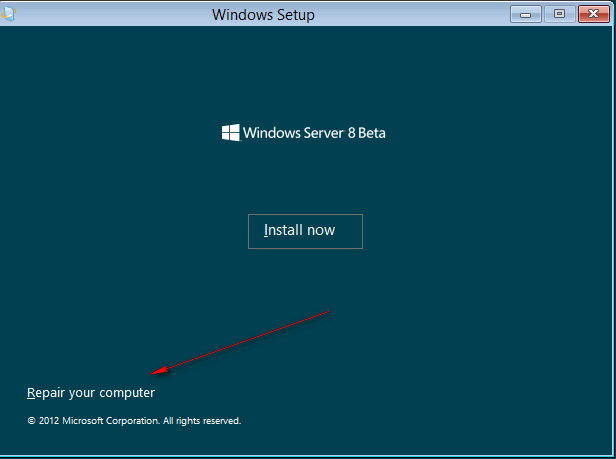Click the Windows logo beside Server 8 Beta
The image size is (616, 459).
click(x=230, y=132)
